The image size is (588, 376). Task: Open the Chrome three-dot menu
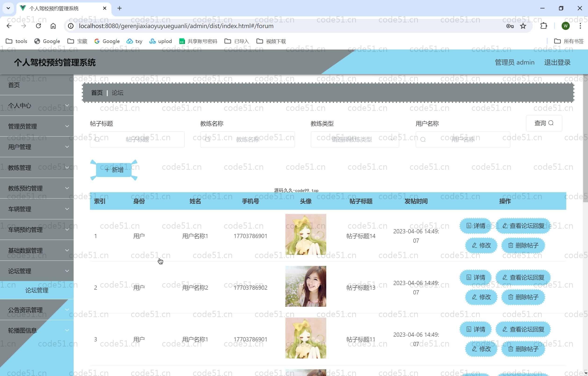tap(580, 26)
